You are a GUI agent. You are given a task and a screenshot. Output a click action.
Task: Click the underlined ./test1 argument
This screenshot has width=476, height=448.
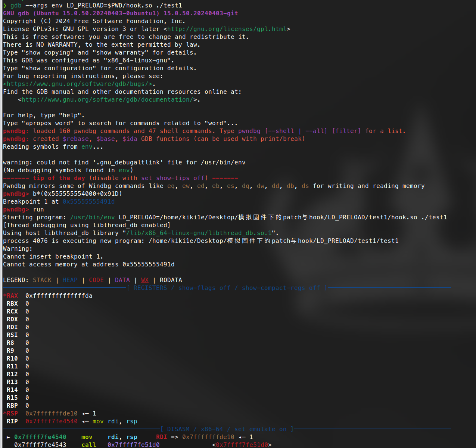click(169, 6)
